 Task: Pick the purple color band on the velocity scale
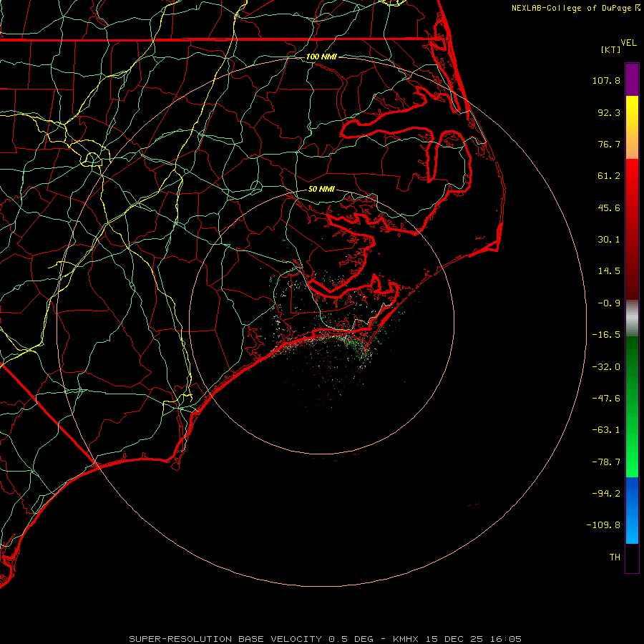(x=632, y=79)
